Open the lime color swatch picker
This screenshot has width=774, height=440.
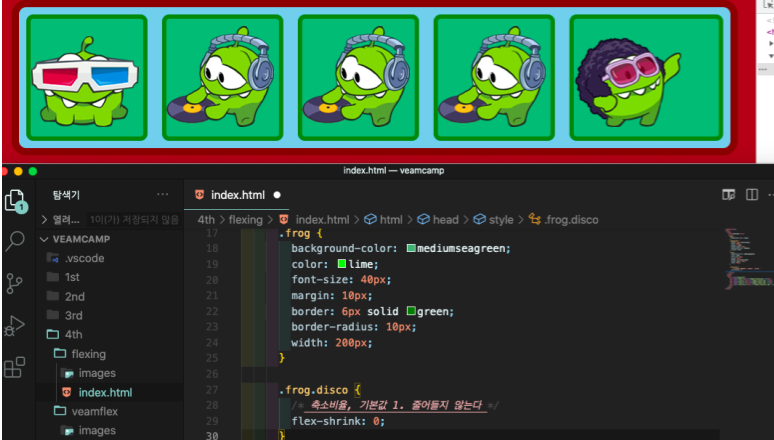pyautogui.click(x=342, y=264)
